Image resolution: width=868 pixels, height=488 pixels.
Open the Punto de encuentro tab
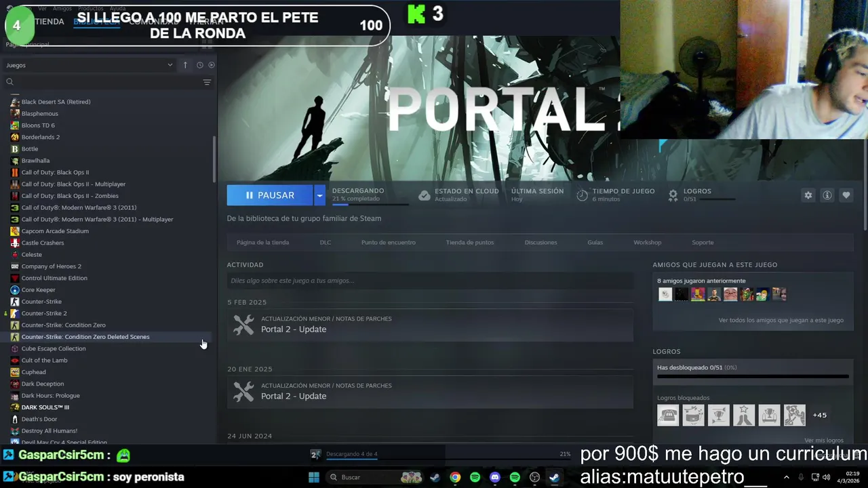pyautogui.click(x=389, y=243)
